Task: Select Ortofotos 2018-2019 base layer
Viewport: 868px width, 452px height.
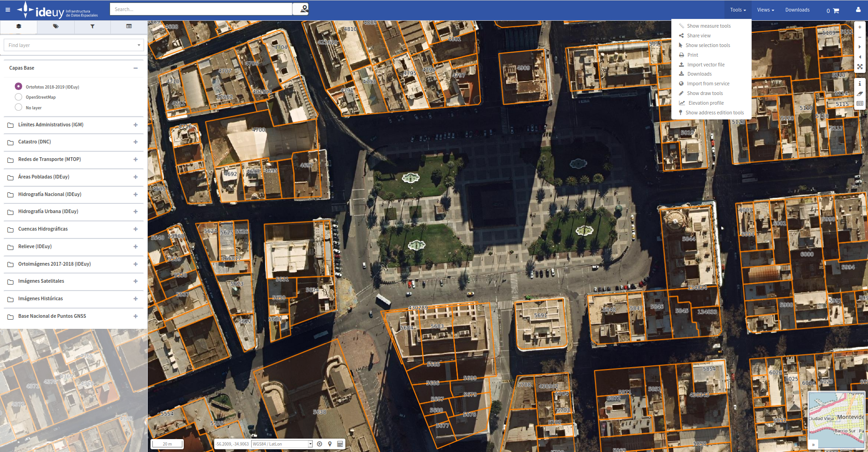Action: point(18,86)
